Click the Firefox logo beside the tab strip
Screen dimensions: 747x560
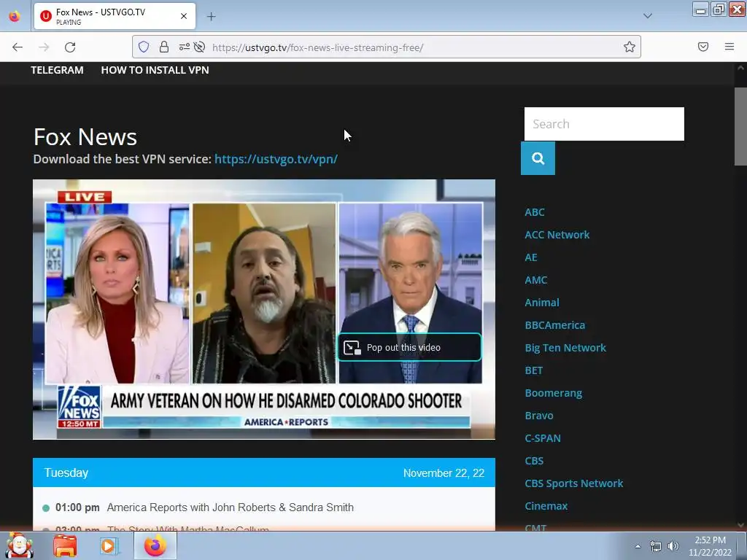coord(15,16)
